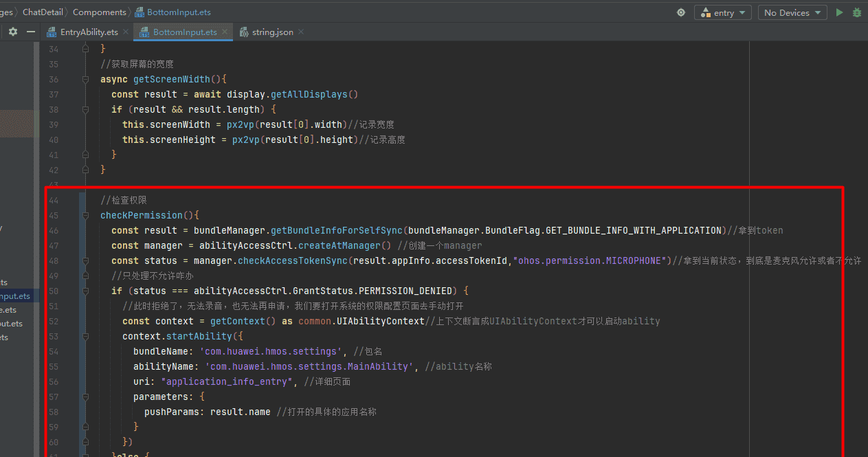Hide the project panel with minus icon
868x457 pixels.
(x=30, y=32)
